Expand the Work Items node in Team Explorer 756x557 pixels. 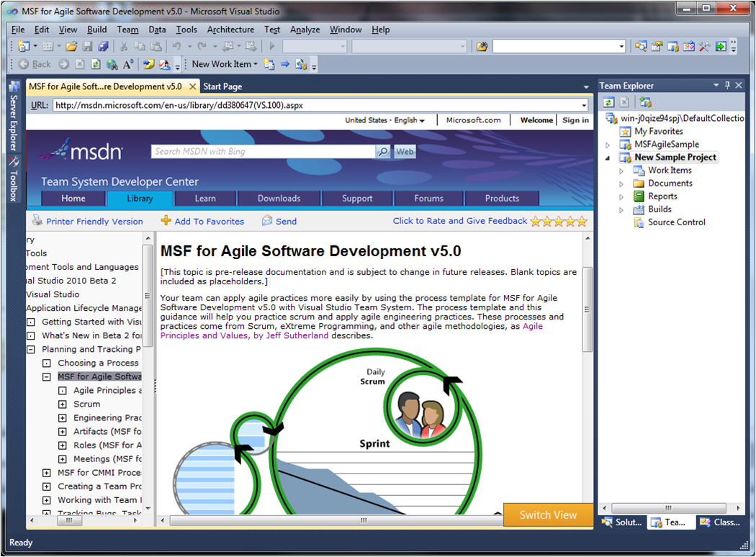tap(621, 171)
